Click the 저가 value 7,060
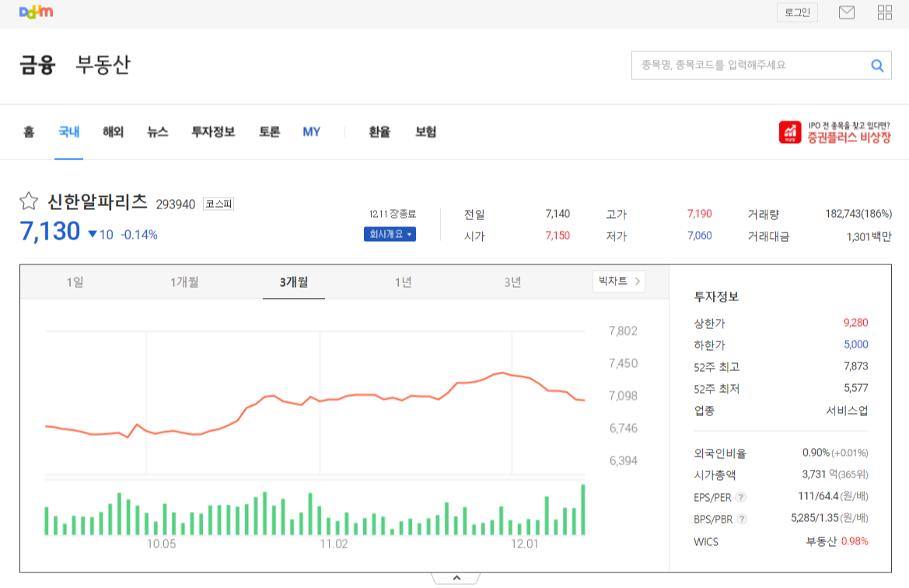Screen dimensions: 909x588 [x=700, y=236]
